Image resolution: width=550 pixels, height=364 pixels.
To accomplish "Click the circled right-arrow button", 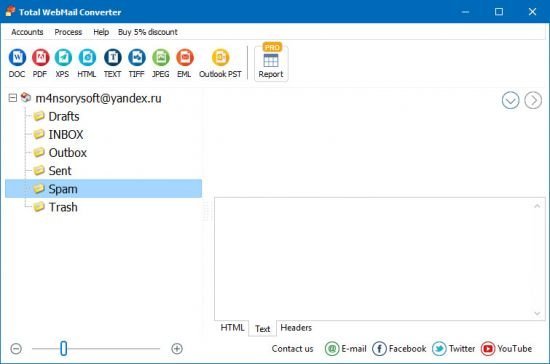I will tap(533, 101).
